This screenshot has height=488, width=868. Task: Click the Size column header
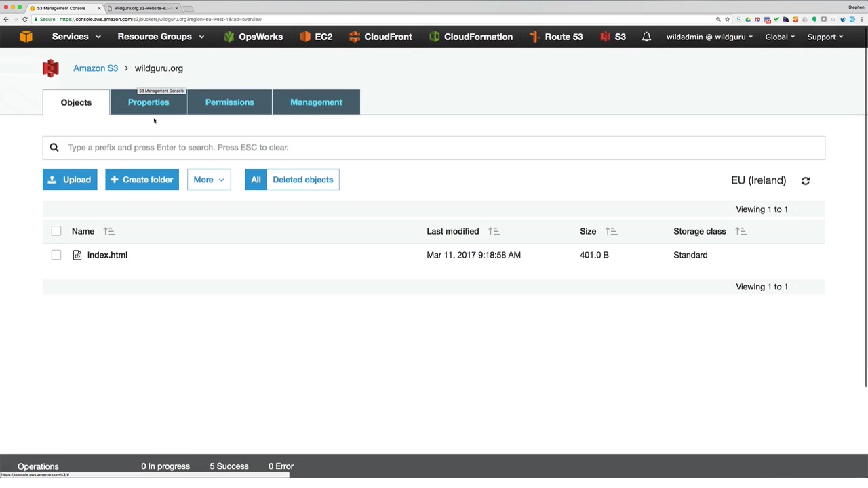(x=588, y=231)
